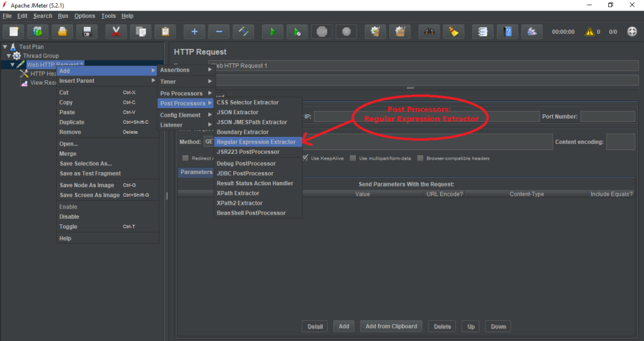Select Regular Expression Extractor menu item
Viewport: 644px width, 341px height.
[x=256, y=142]
